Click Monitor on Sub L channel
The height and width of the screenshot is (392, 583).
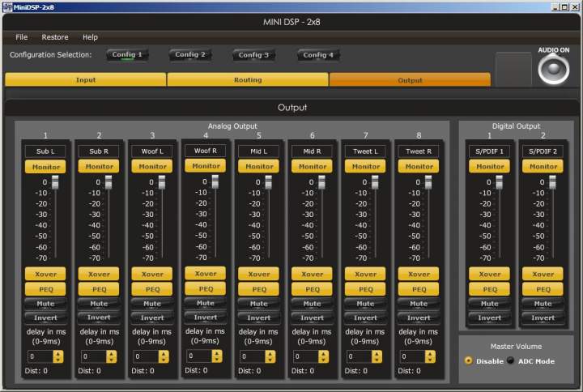click(45, 167)
